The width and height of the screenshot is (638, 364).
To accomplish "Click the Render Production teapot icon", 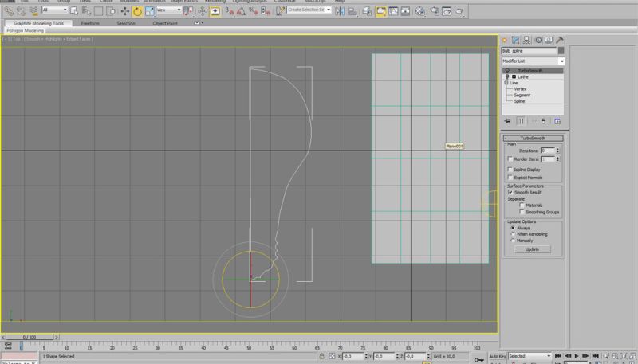I will coord(459,11).
